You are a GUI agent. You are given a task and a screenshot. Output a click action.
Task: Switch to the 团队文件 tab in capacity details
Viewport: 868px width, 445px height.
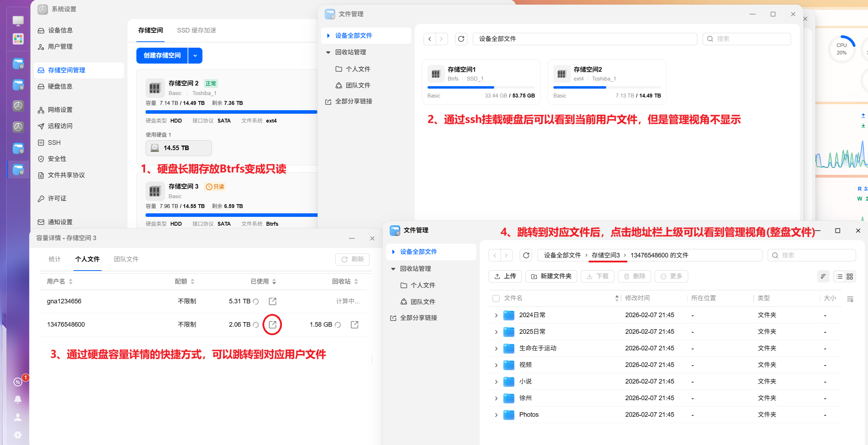(126, 259)
